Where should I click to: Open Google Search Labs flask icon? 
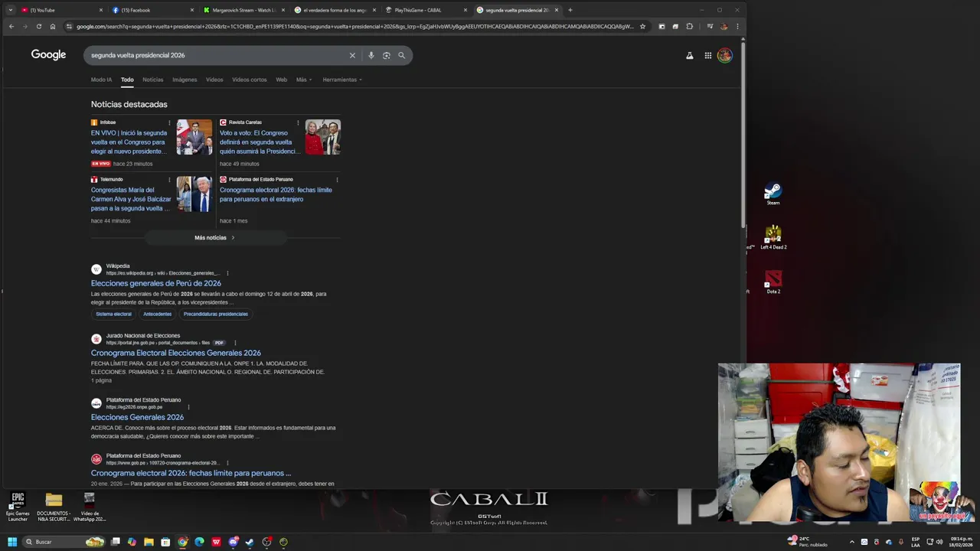689,55
